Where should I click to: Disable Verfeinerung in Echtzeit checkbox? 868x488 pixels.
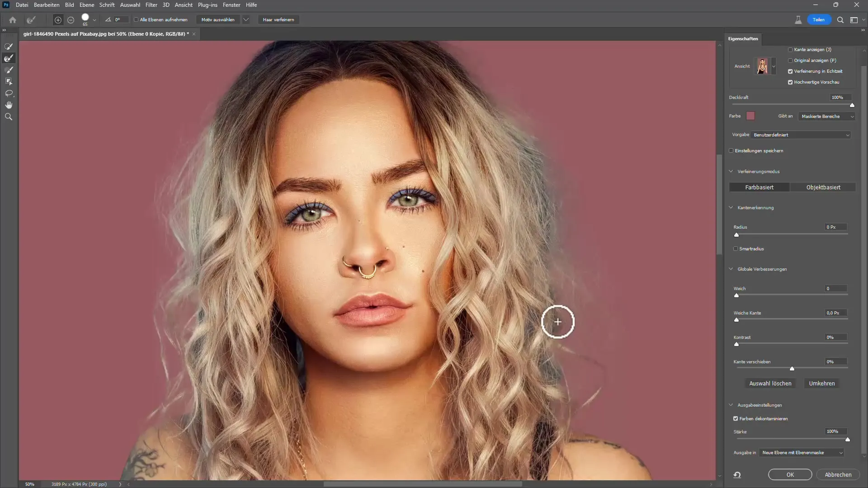tap(790, 71)
